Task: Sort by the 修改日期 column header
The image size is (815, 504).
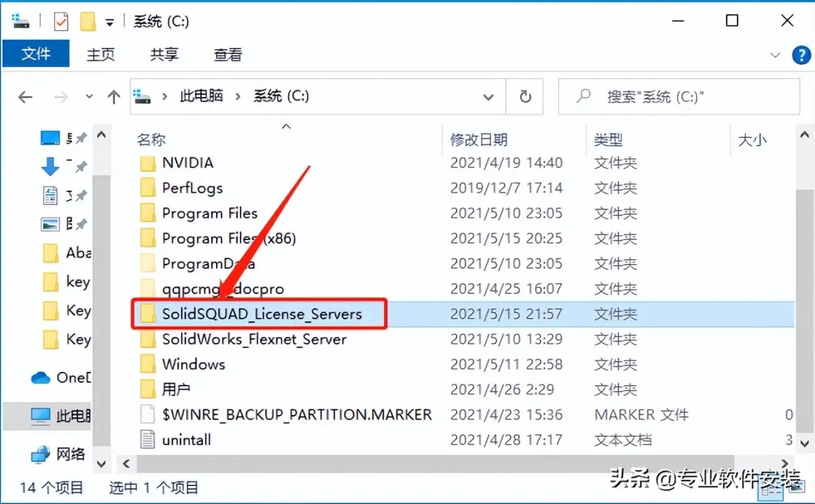Action: (x=479, y=140)
